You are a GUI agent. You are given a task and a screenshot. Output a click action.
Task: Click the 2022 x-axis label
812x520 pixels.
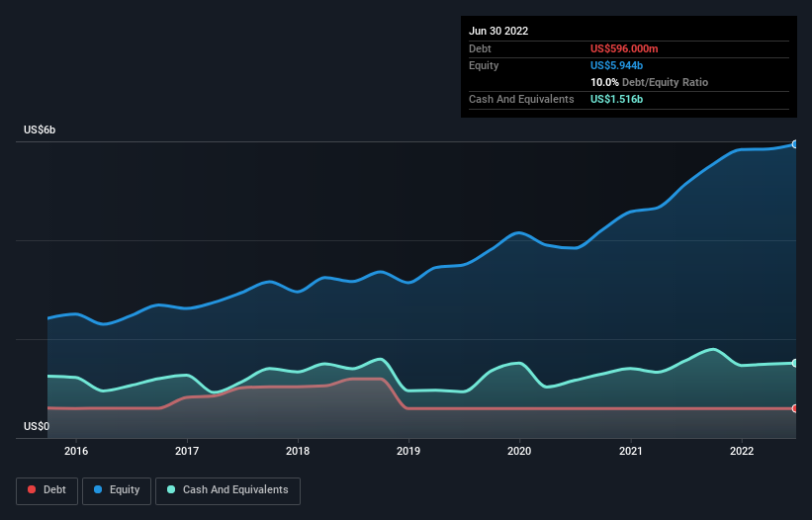click(x=742, y=451)
